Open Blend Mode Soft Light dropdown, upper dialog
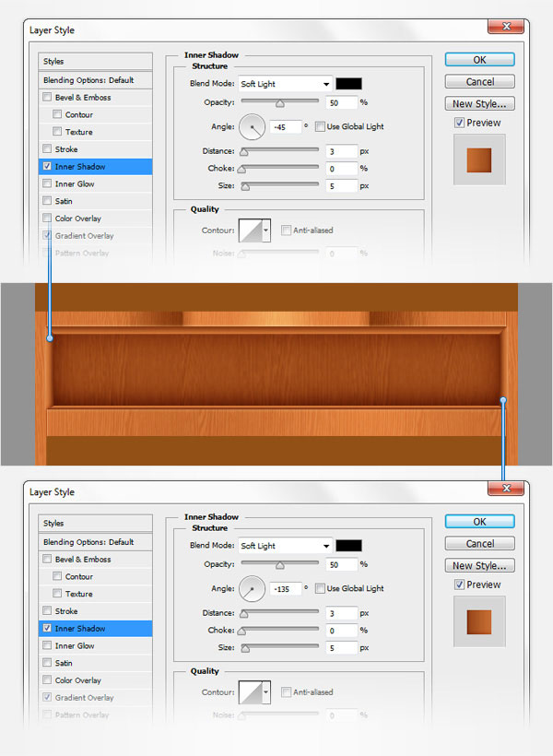The height and width of the screenshot is (756, 553). coord(285,84)
